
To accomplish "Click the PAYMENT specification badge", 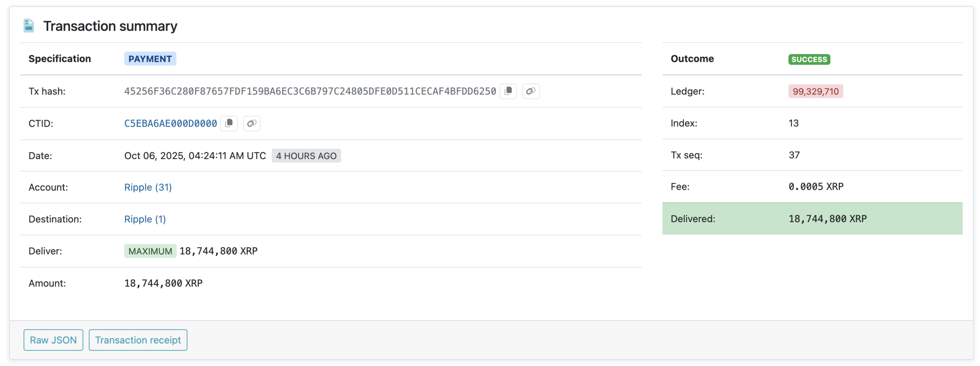I will pyautogui.click(x=150, y=59).
